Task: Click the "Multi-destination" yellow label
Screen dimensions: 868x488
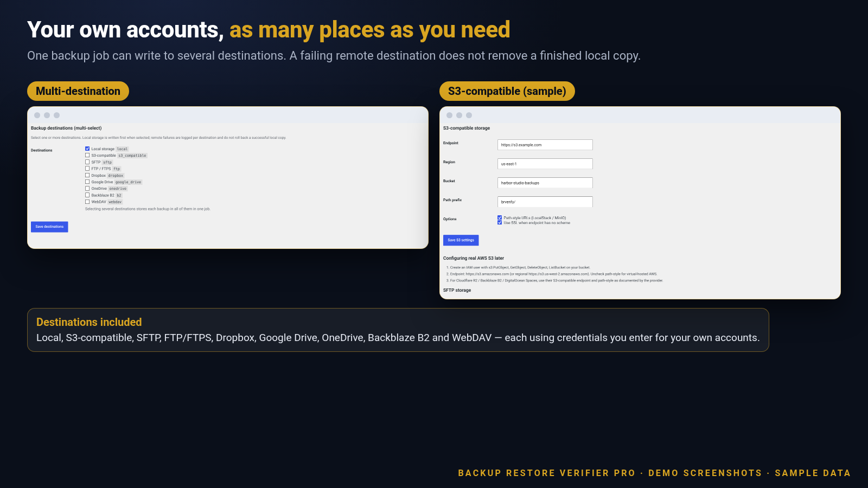Action: pyautogui.click(x=78, y=91)
